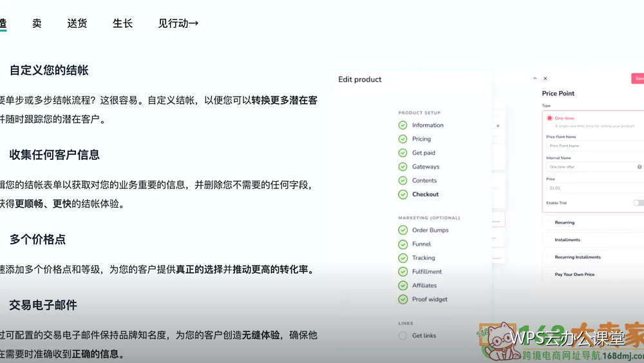Click the Funnel step check icon

pos(402,244)
